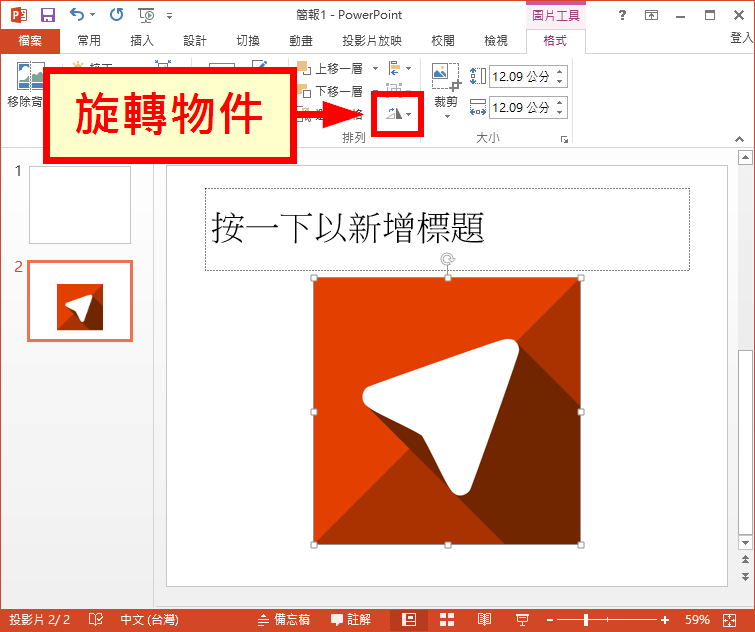Switch to the 檢視 (View) tab

[495, 41]
